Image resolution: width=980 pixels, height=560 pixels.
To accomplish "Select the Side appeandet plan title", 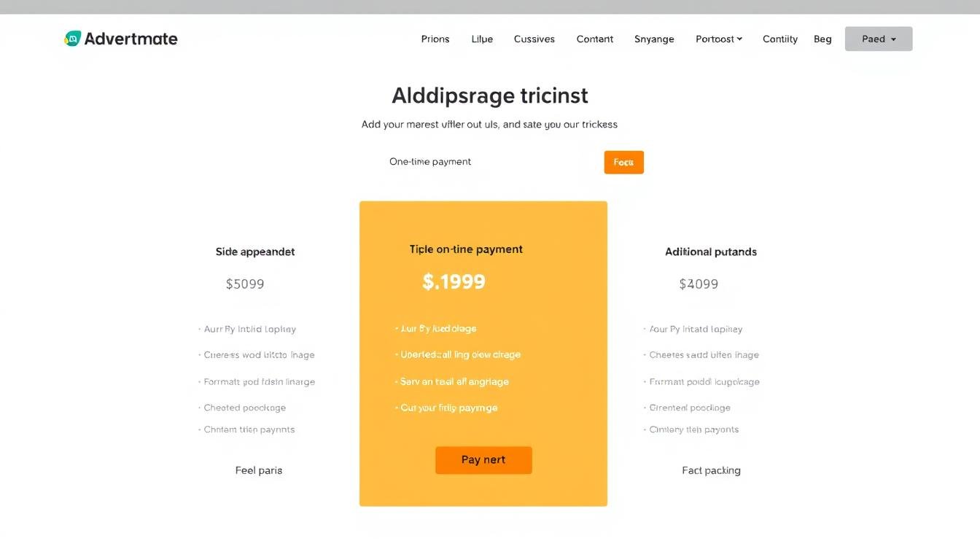I will [x=255, y=252].
